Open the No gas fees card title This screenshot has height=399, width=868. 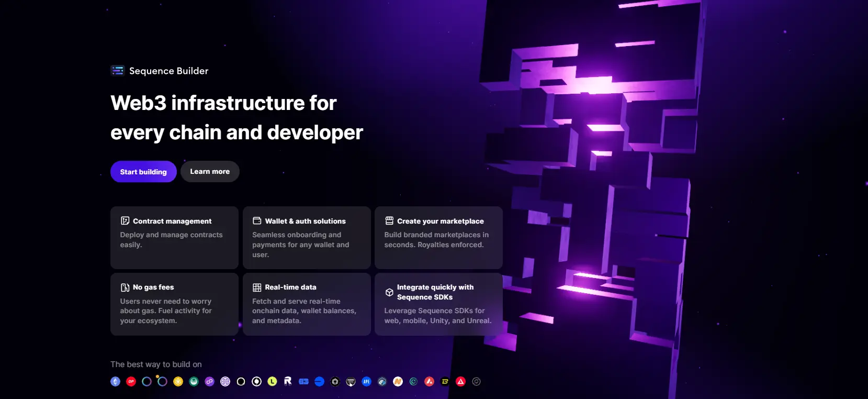pyautogui.click(x=153, y=287)
